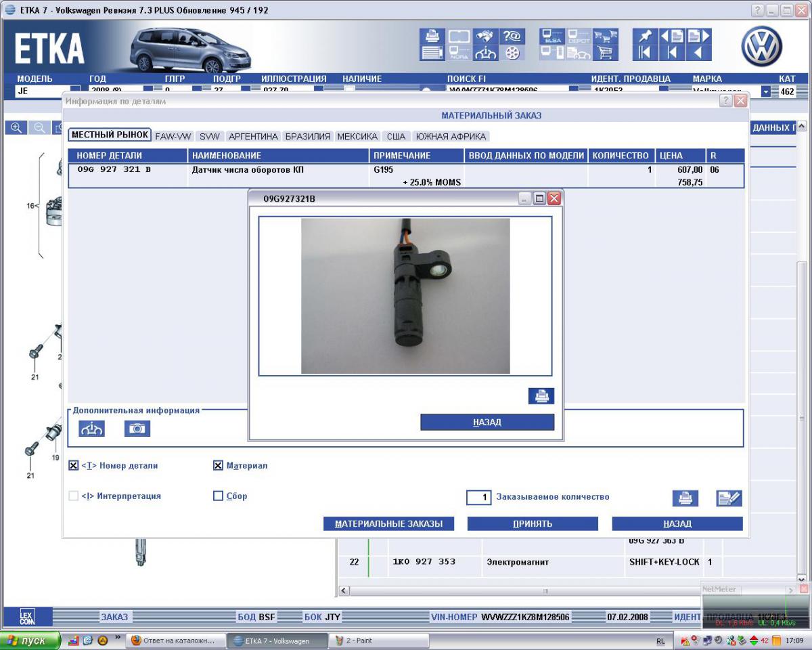Click part number 1K0 927 353 in list
This screenshot has height=650, width=812.
pyautogui.click(x=424, y=562)
